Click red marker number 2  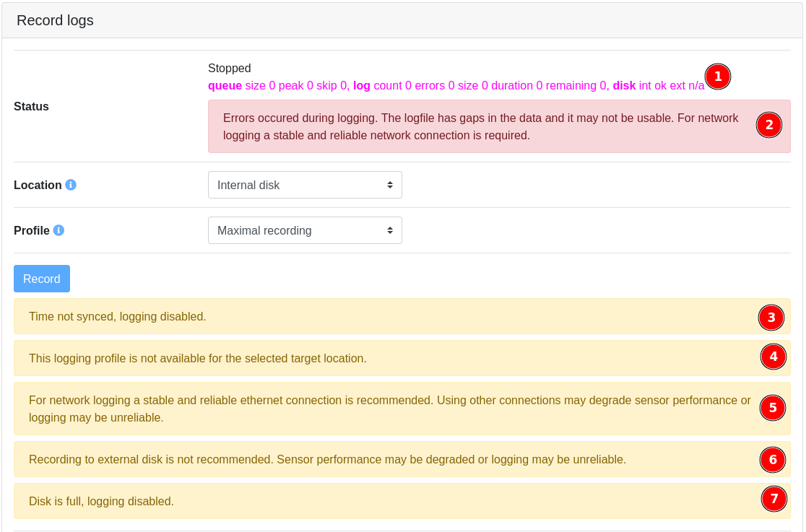tap(768, 125)
